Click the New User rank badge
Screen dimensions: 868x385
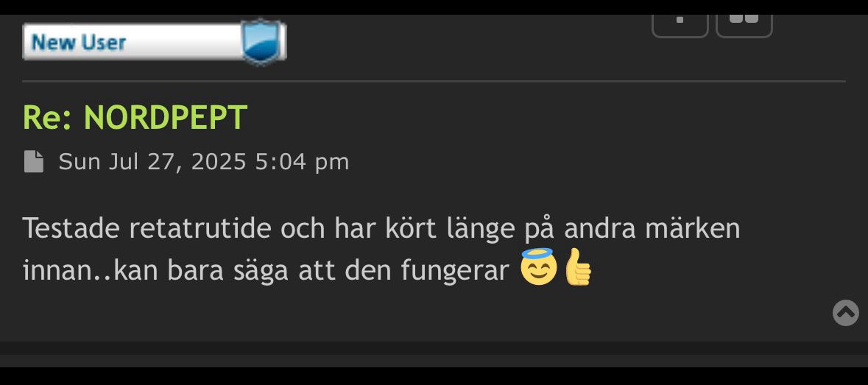pos(154,42)
